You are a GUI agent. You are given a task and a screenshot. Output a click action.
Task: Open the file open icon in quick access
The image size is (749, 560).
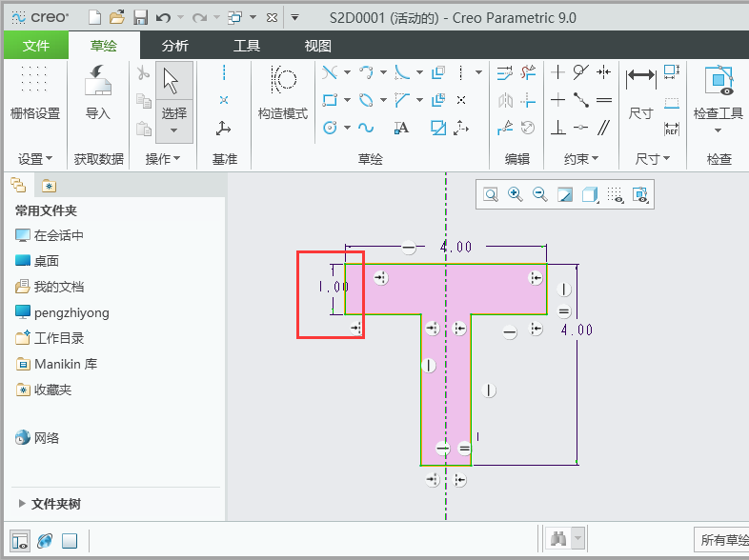pyautogui.click(x=117, y=18)
